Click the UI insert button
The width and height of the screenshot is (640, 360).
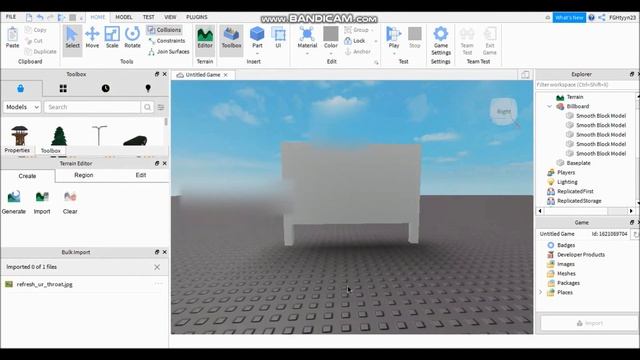278,38
